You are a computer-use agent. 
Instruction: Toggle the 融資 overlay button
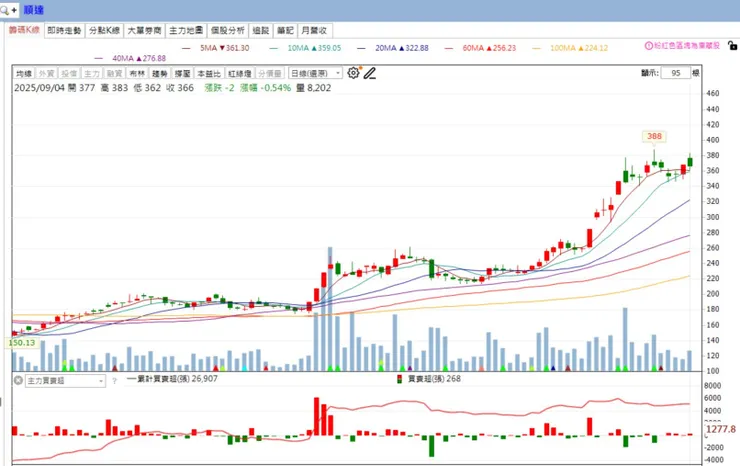[114, 73]
